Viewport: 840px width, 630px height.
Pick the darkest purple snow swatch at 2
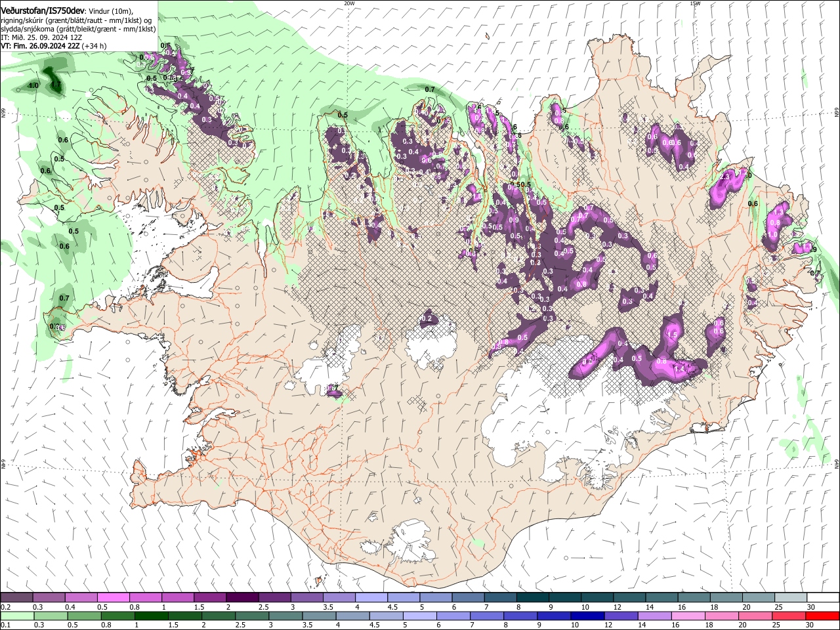(241, 598)
